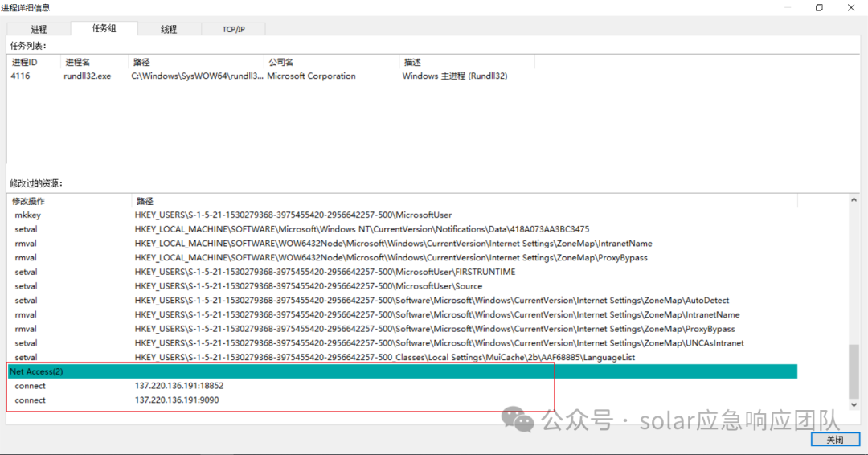
Task: Select the ZoneMap\AutoDetect setval row
Action: click(x=403, y=301)
